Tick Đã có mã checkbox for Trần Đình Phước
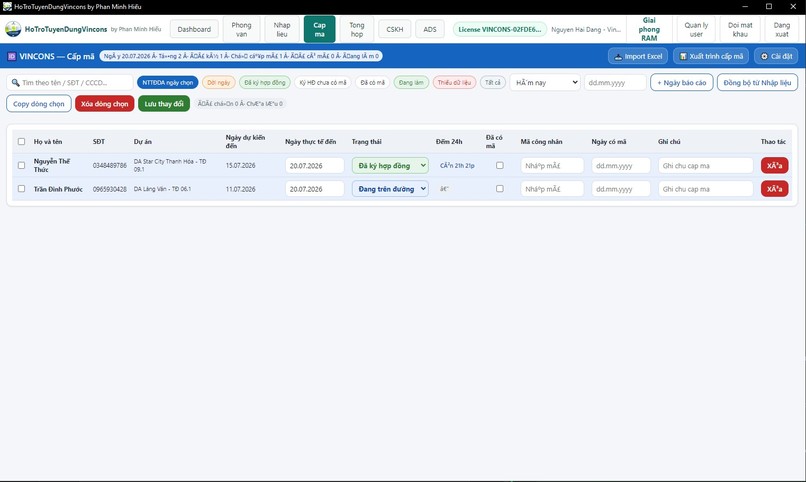This screenshot has height=482, width=806. pos(500,189)
